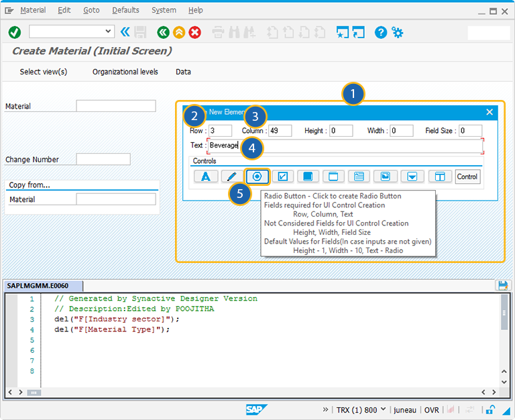Click the Generate Shortcut icon

358,32
